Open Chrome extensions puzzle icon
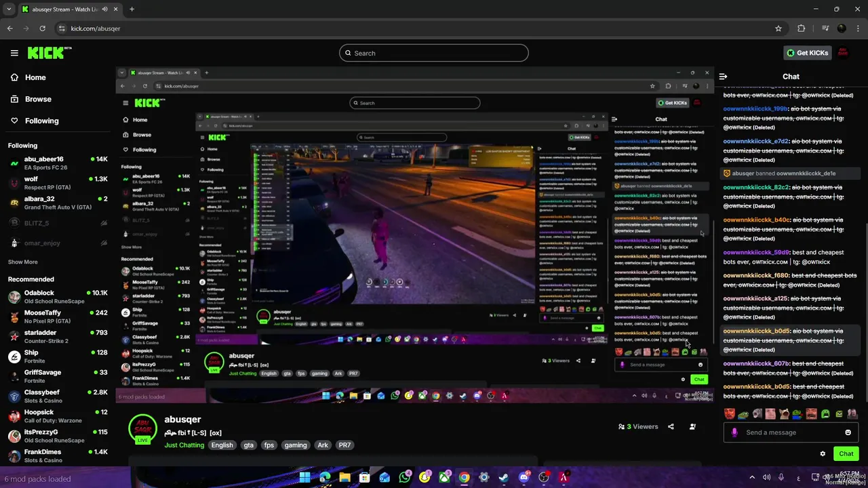 click(x=802, y=28)
